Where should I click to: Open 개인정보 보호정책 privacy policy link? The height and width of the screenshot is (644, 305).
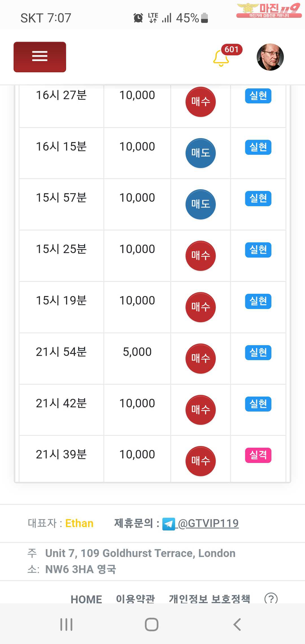click(209, 599)
